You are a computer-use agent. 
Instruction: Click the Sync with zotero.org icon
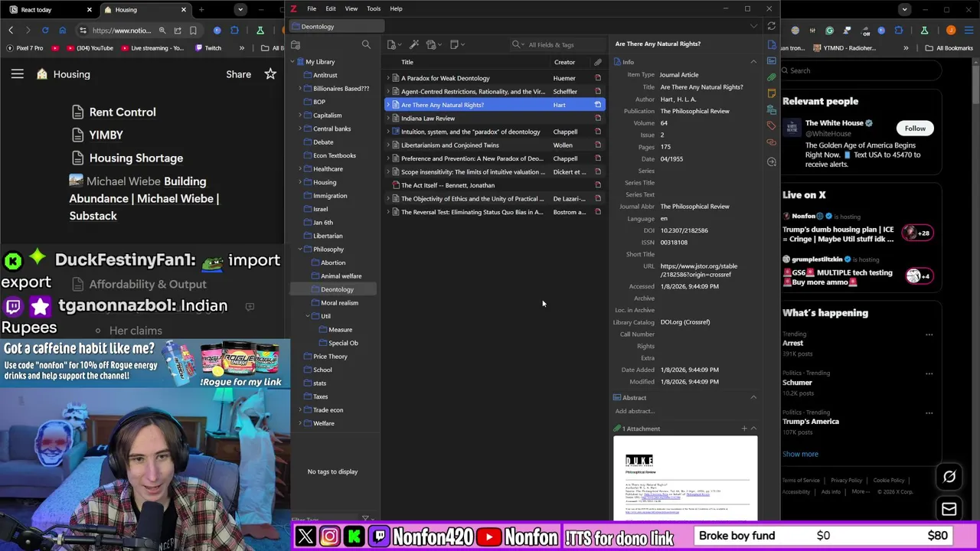click(x=771, y=26)
